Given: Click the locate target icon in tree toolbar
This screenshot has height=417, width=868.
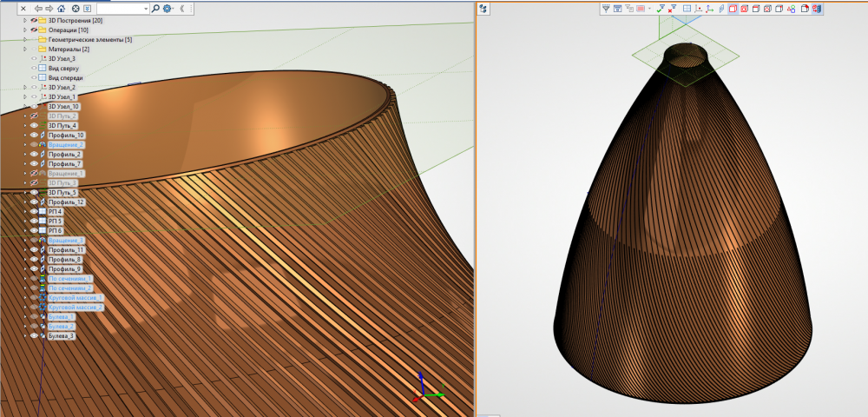Looking at the screenshot, I should [76, 8].
